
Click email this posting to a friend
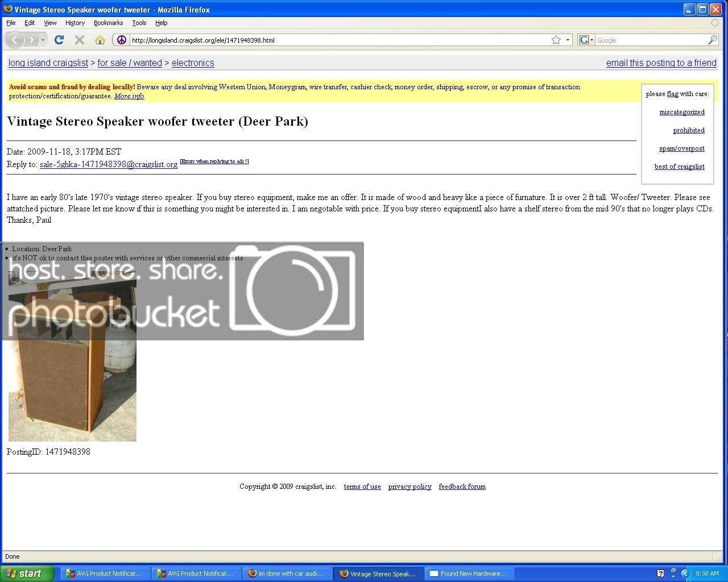pos(661,63)
